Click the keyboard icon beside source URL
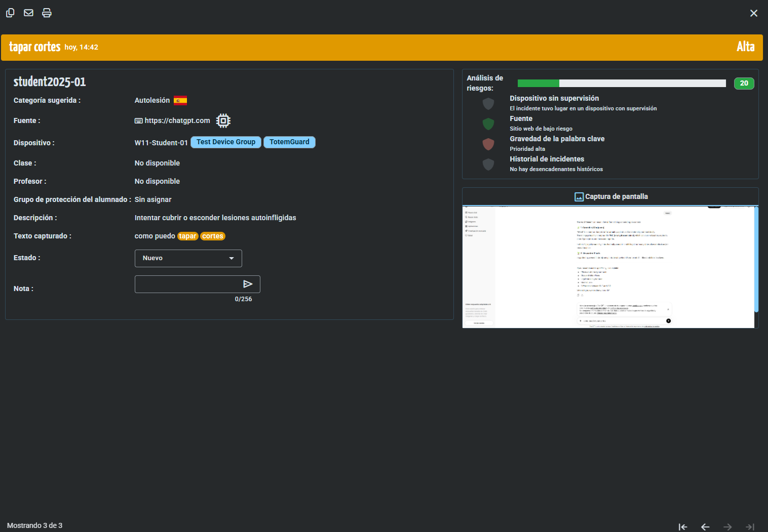768x532 pixels. tap(138, 121)
